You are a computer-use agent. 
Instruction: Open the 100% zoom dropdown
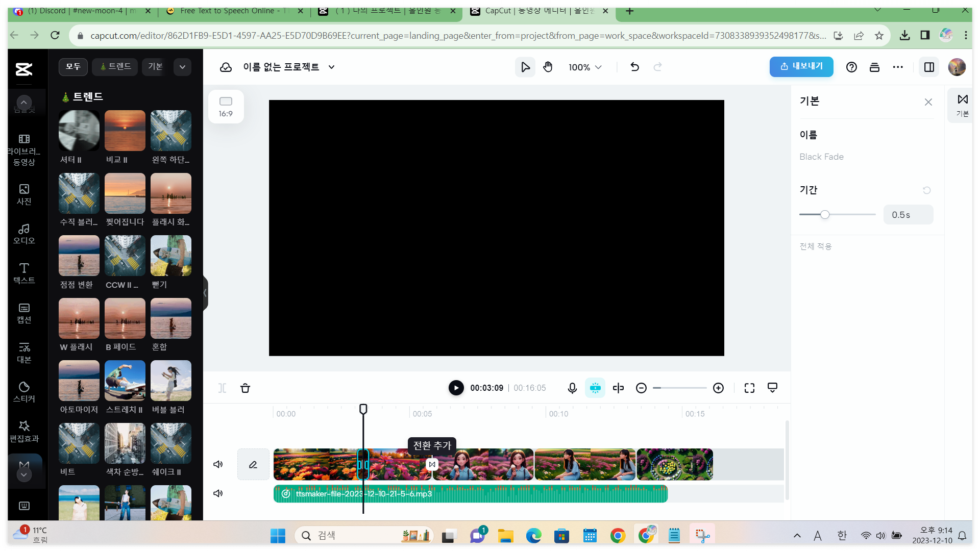pos(585,67)
